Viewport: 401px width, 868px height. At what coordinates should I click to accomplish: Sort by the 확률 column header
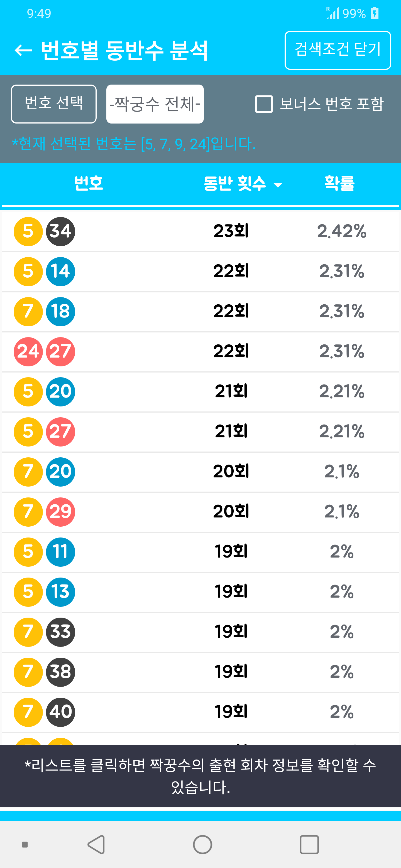point(339,184)
